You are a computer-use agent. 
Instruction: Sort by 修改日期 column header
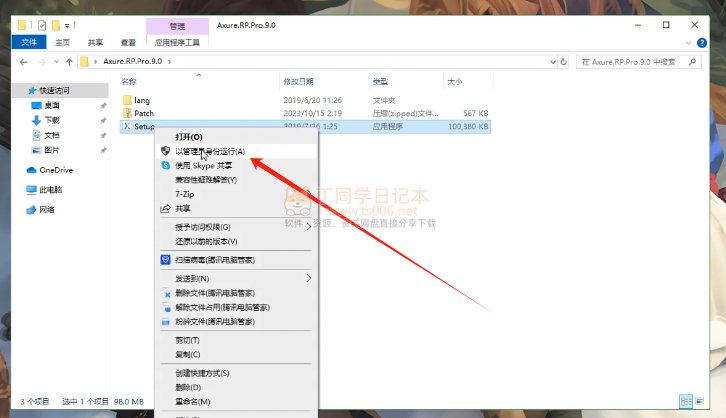(298, 81)
